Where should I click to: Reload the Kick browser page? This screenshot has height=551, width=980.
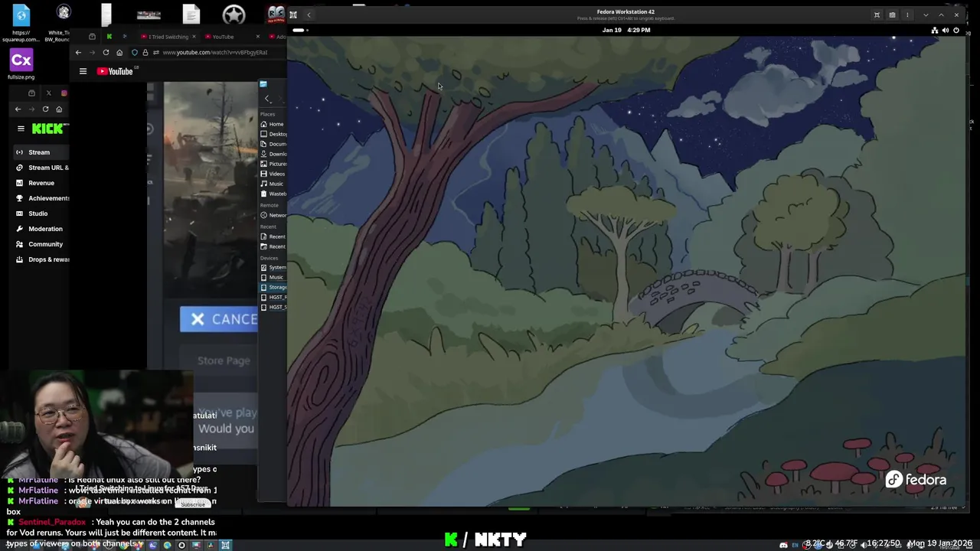coord(45,109)
